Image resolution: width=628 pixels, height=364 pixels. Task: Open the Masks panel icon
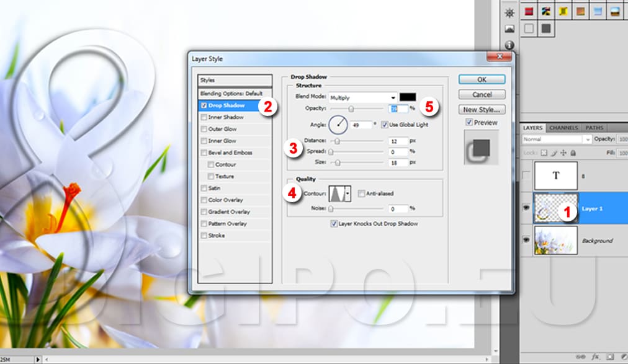point(509,29)
